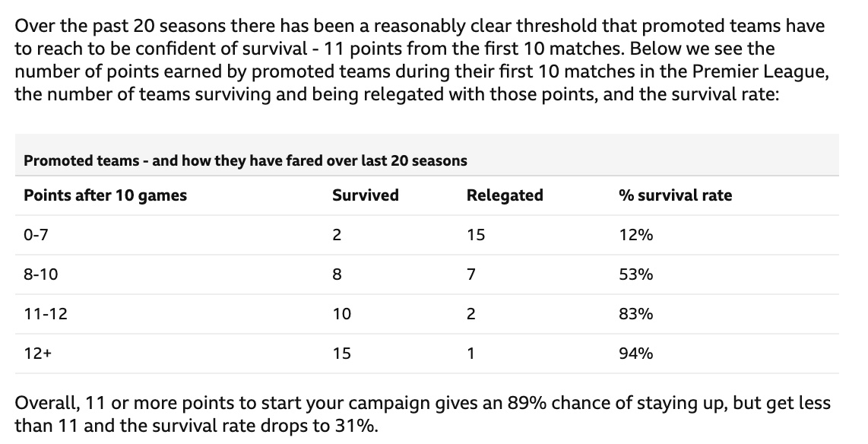Click the 'Relegated' column header

click(504, 195)
